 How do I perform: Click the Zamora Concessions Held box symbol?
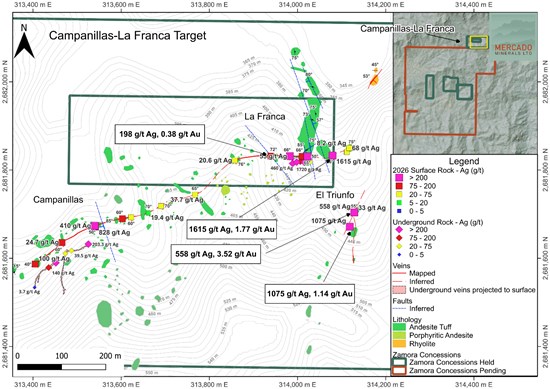[x=399, y=362]
